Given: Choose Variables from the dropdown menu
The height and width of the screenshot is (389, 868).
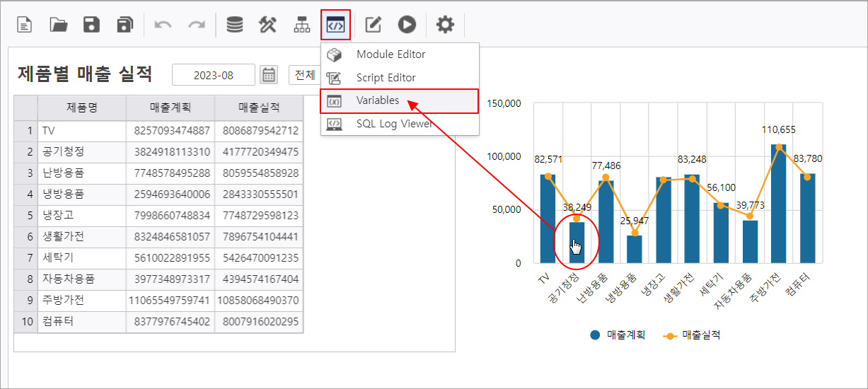Looking at the screenshot, I should 400,100.
